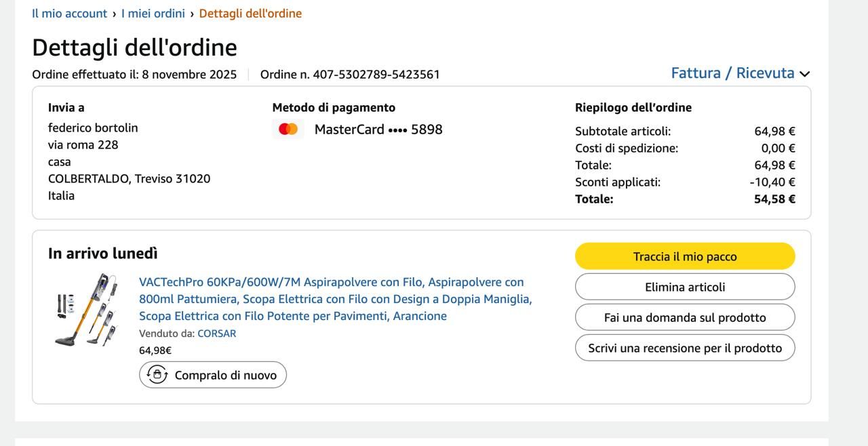This screenshot has width=868, height=446.
Task: Click the Elimina articoli button
Action: [685, 287]
